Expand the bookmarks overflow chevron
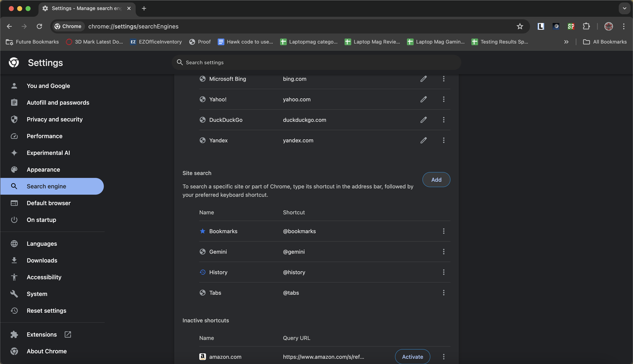 pyautogui.click(x=566, y=41)
